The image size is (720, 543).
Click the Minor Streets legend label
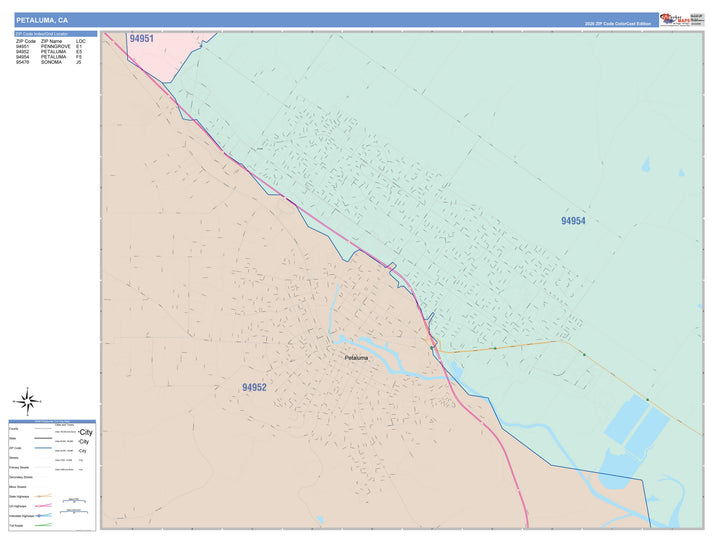18,487
